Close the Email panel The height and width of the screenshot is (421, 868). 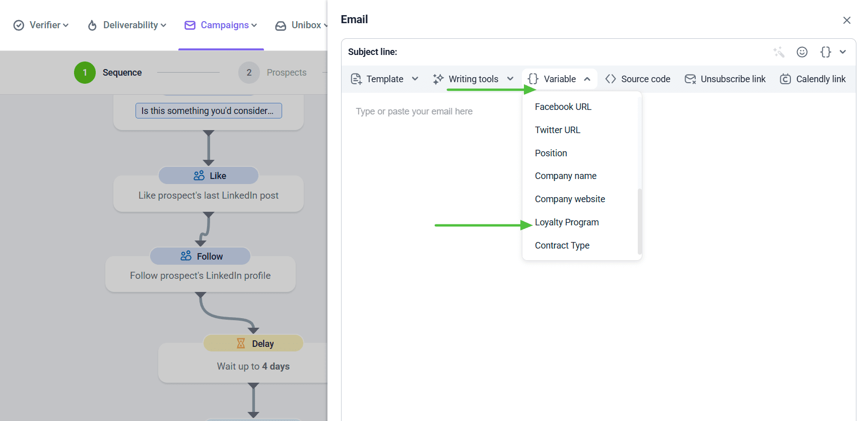[x=846, y=20]
